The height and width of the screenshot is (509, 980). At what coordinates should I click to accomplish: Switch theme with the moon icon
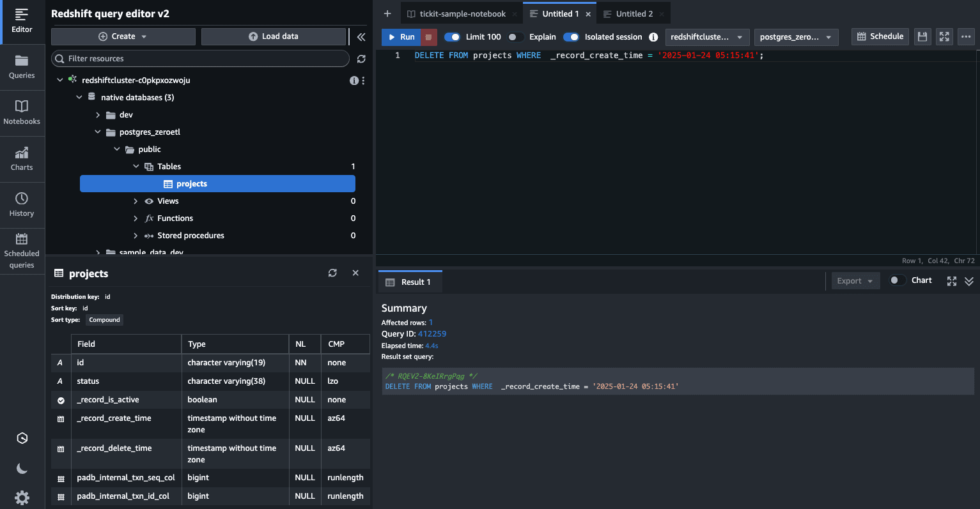click(22, 469)
